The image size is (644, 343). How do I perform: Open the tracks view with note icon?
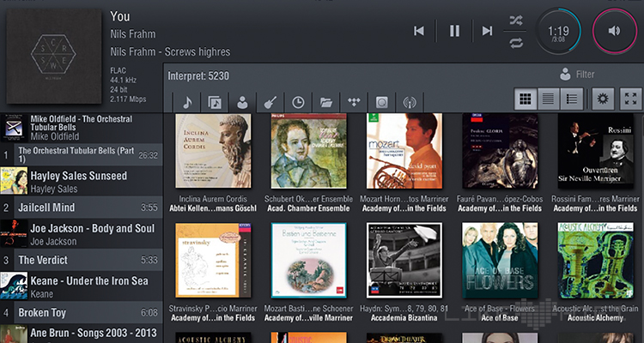coord(187,102)
